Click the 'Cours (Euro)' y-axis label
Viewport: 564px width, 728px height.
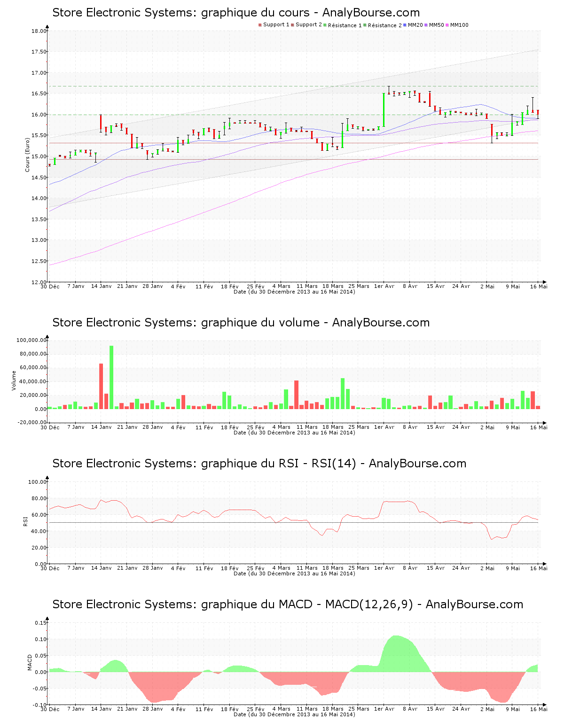pos(27,155)
